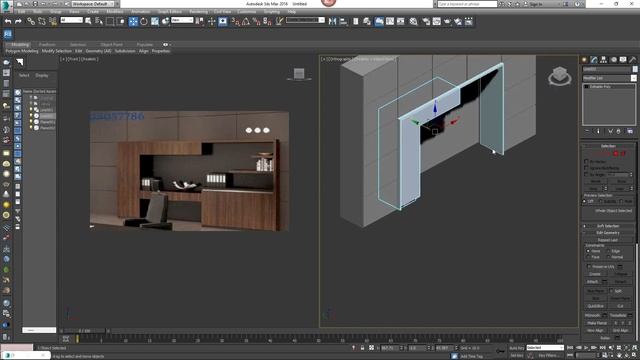Open the Customize menu

[x=247, y=12]
